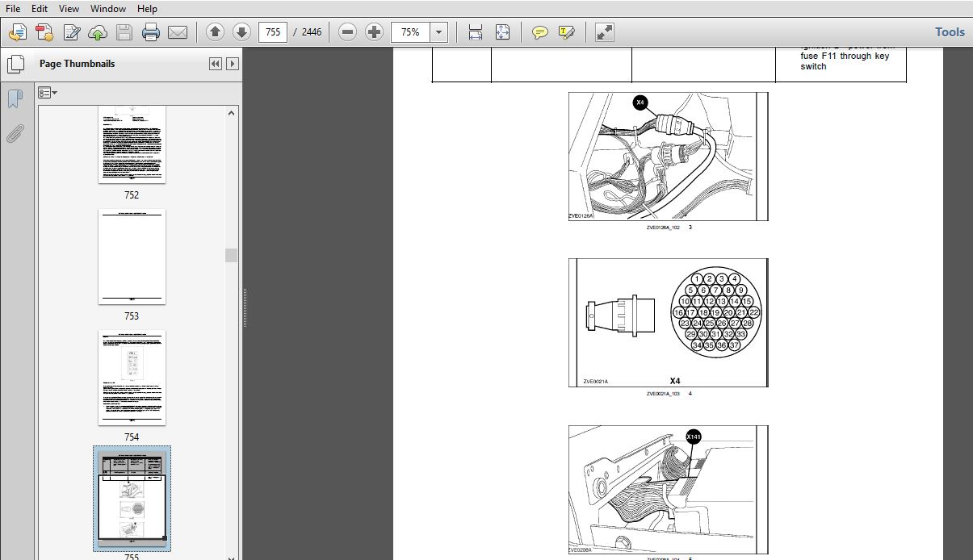Click the 753 label under the thumbnail
Screen dimensions: 973x560
pyautogui.click(x=132, y=316)
